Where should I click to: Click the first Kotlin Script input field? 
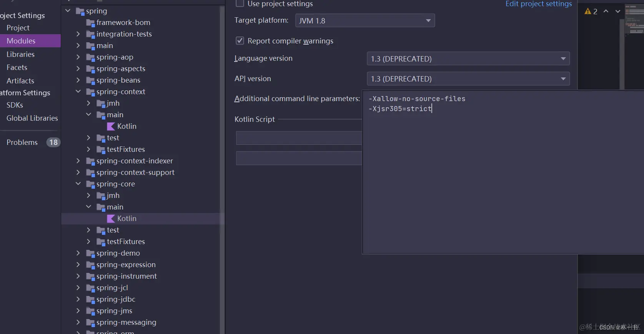click(x=299, y=138)
